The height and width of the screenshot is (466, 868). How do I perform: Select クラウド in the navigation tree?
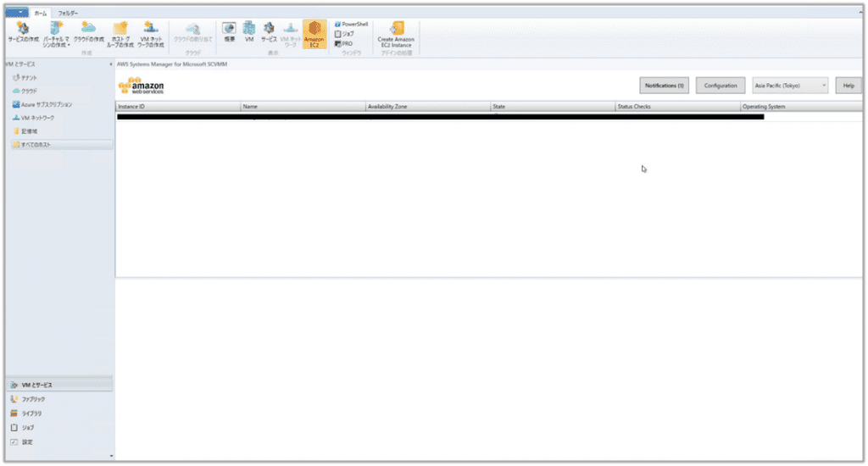coord(25,91)
